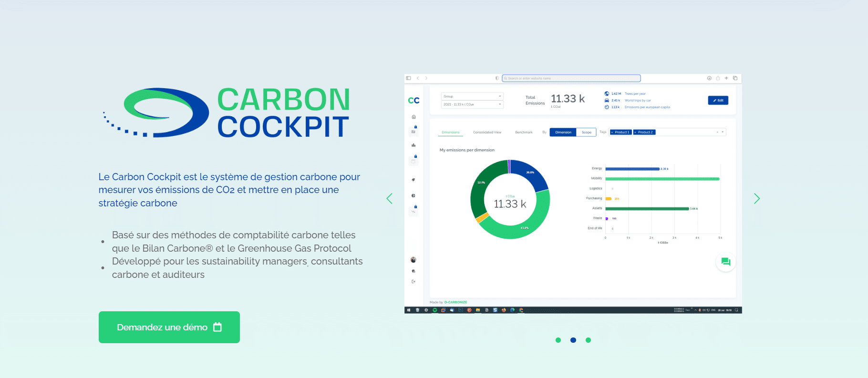Advance to the next carousel slide
The image size is (868, 378).
tap(757, 199)
